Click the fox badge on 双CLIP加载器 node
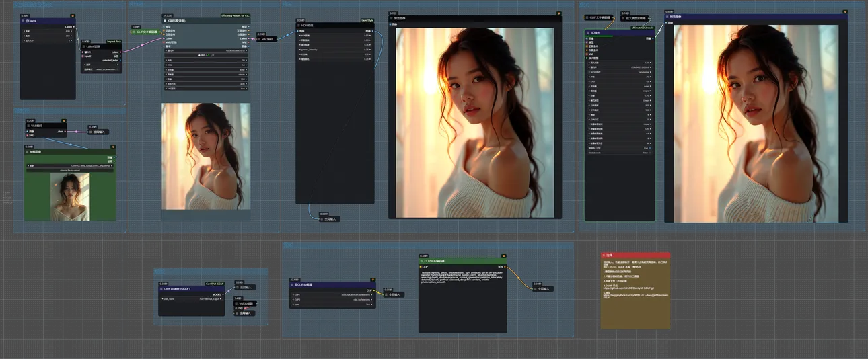 click(373, 280)
